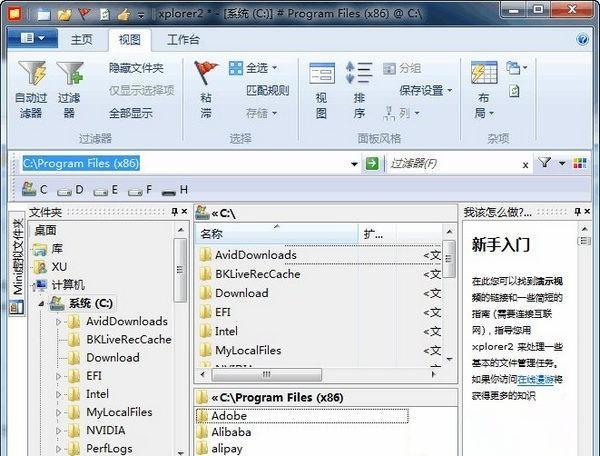Switch to drive D in drive bar

coord(70,190)
